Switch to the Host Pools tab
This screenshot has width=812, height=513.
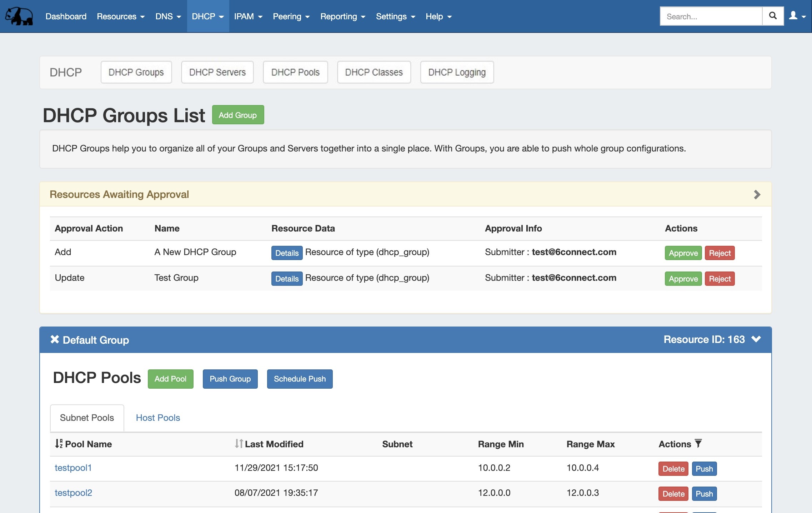[x=158, y=418]
